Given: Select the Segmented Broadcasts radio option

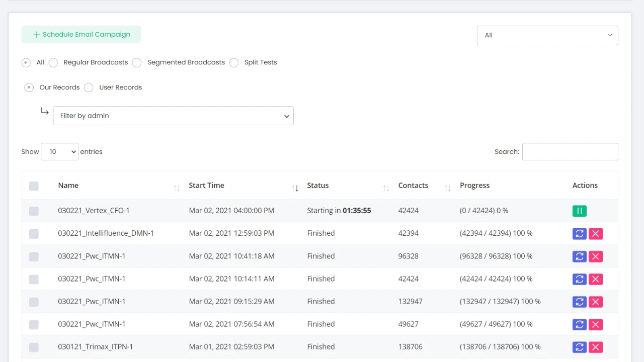Looking at the screenshot, I should [x=137, y=63].
